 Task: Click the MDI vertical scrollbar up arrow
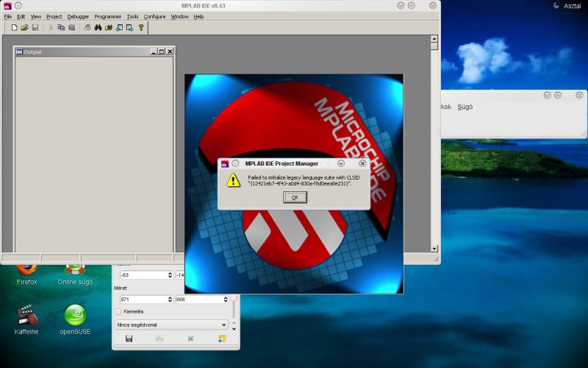434,39
